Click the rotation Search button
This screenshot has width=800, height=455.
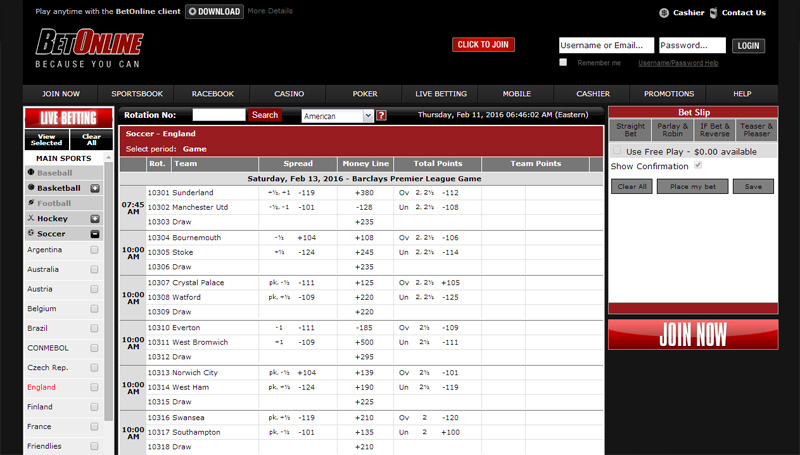265,115
